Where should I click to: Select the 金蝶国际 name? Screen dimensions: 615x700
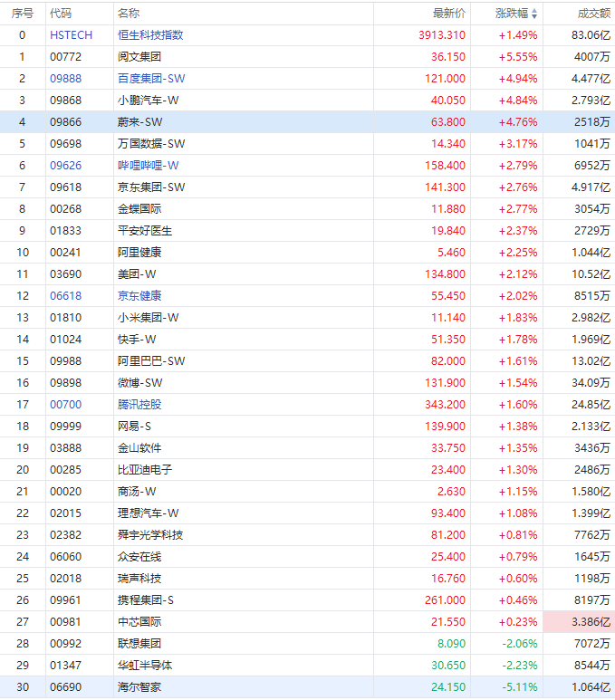[x=139, y=209]
